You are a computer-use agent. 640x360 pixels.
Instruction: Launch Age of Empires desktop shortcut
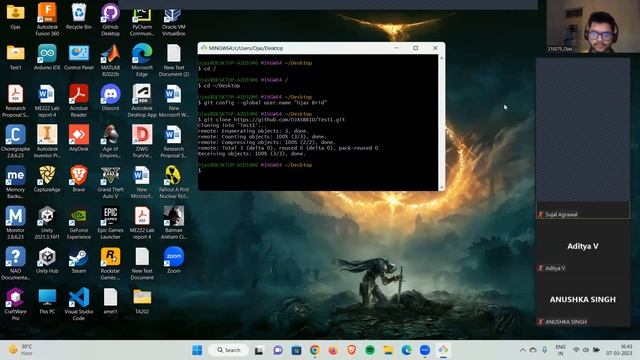point(111,141)
